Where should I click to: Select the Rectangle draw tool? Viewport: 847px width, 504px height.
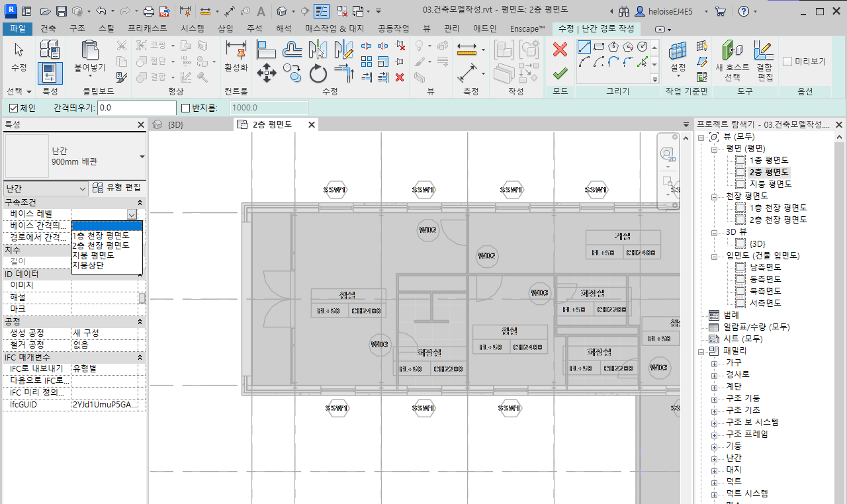point(599,47)
